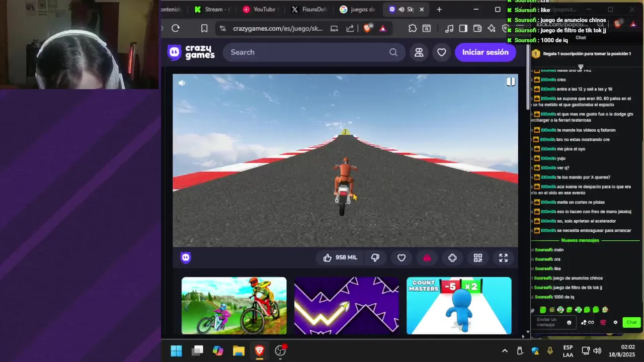The height and width of the screenshot is (362, 644).
Task: Switch to the YouTube tab
Action: click(260, 9)
